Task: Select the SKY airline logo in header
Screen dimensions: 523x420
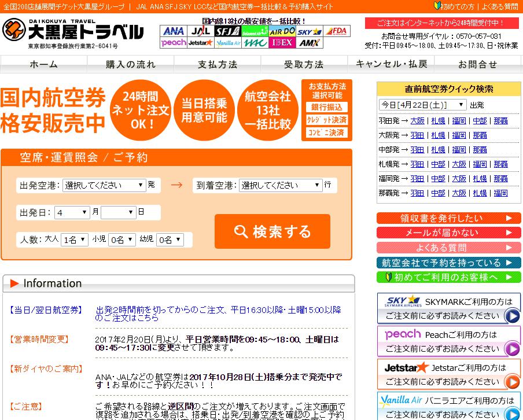Action: (309, 31)
